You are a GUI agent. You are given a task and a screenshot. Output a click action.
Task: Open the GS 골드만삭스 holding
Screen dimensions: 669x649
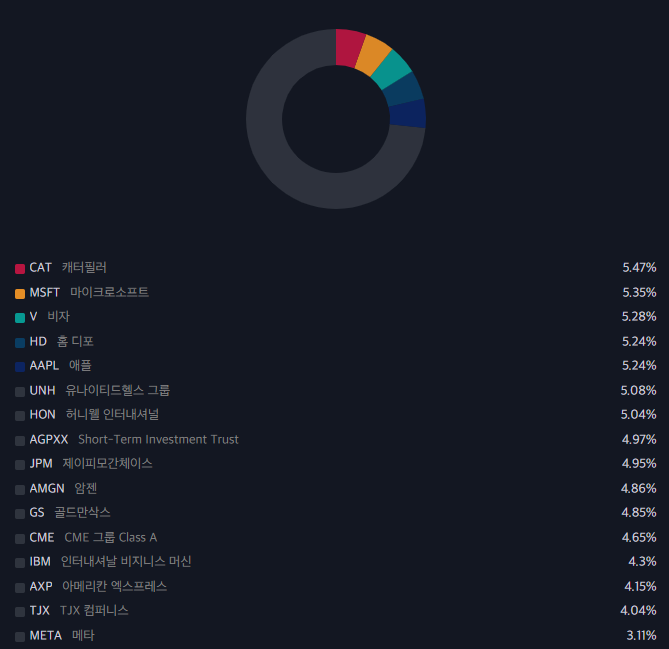pyautogui.click(x=335, y=512)
